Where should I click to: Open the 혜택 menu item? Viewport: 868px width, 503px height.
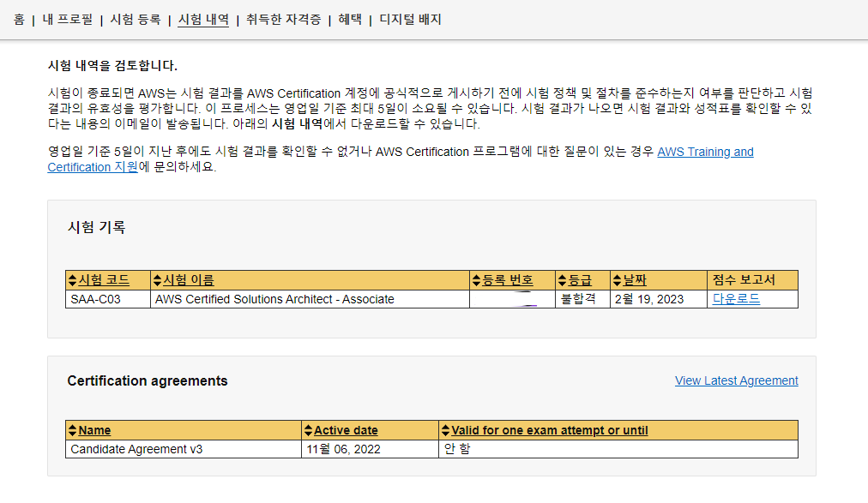[x=350, y=20]
